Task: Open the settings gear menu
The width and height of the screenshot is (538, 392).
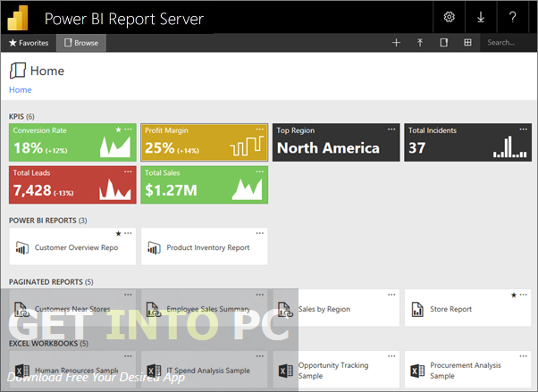Action: pos(449,17)
